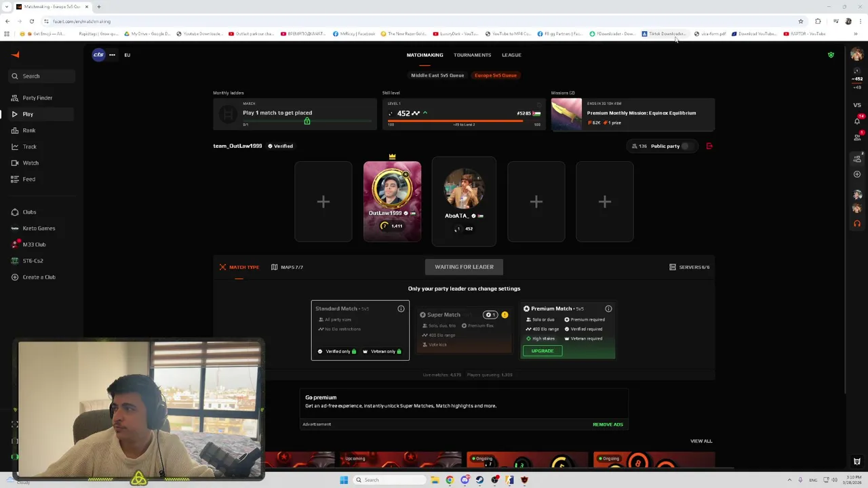868x488 pixels.
Task: Click the Waiting for Leader button
Action: (x=464, y=267)
